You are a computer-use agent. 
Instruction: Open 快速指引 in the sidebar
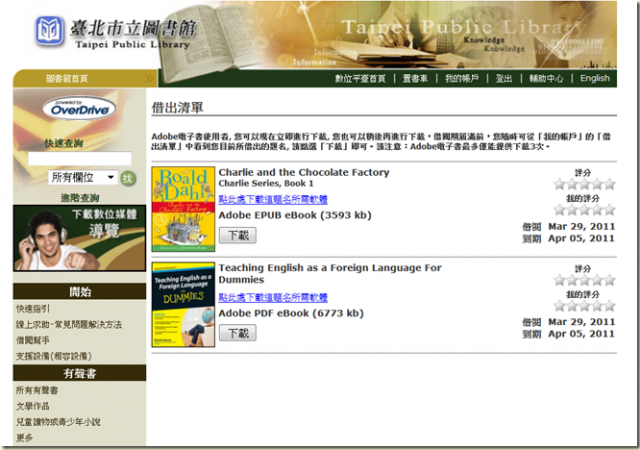tap(33, 309)
